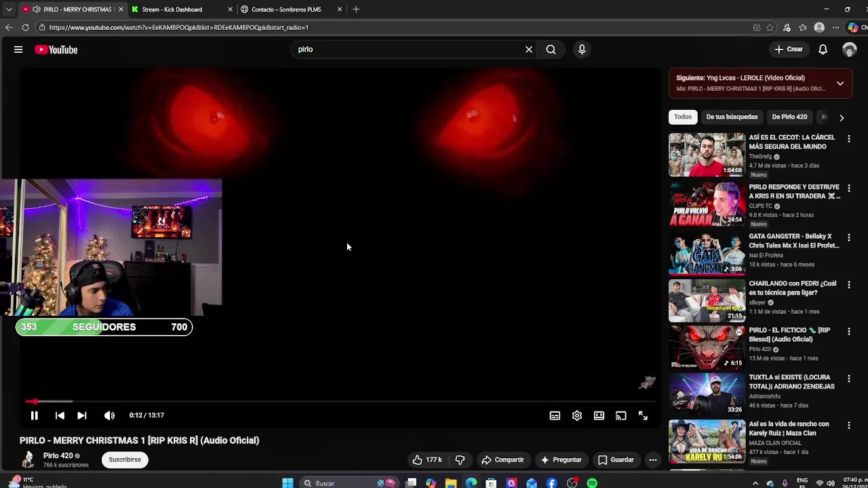The height and width of the screenshot is (488, 868).
Task: Share the video via Compartir
Action: tap(502, 460)
